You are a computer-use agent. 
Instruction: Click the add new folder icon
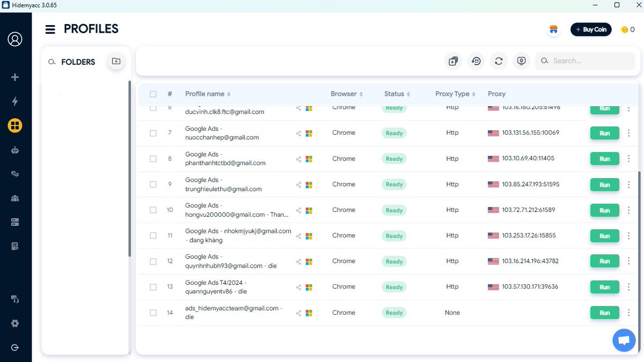(116, 61)
